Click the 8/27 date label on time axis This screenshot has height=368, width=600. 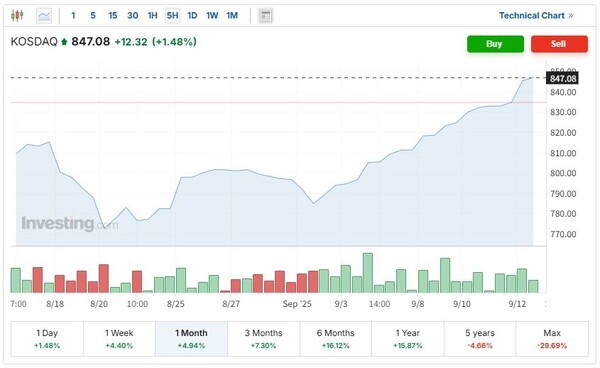pyautogui.click(x=231, y=304)
